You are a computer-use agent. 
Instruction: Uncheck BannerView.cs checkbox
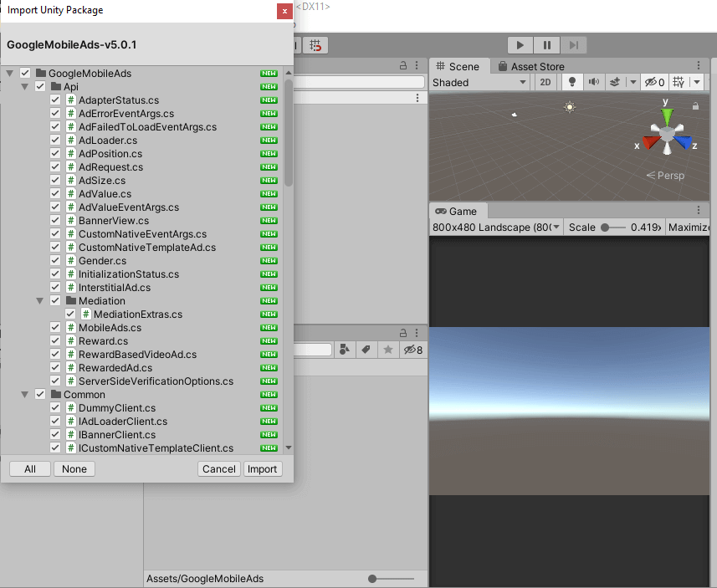click(55, 220)
